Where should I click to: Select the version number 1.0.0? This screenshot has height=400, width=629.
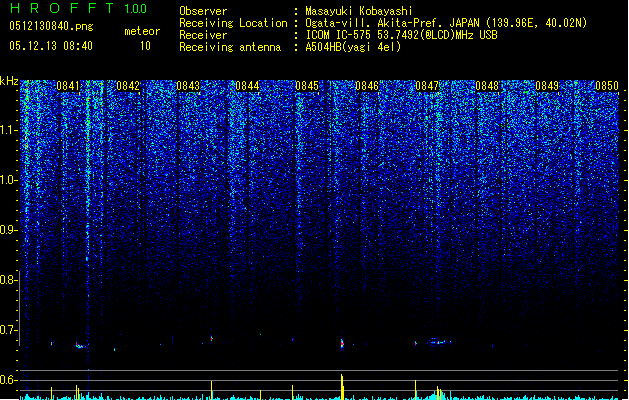136,9
